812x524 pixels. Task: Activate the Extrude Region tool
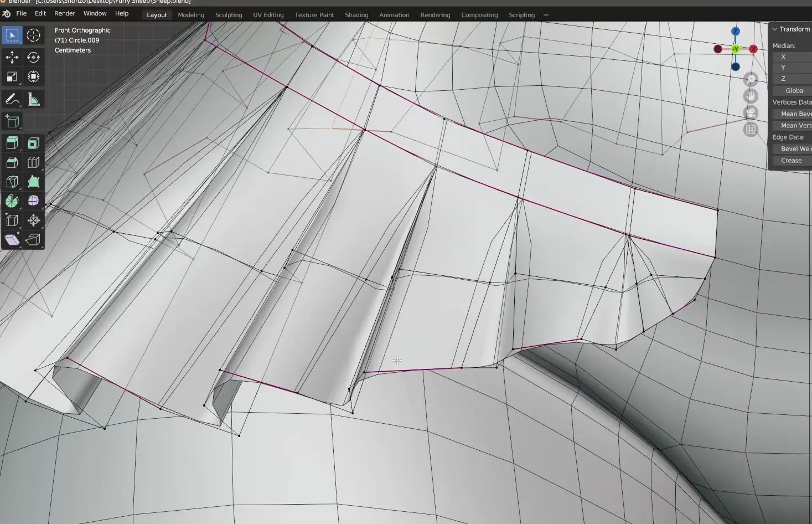(12, 143)
